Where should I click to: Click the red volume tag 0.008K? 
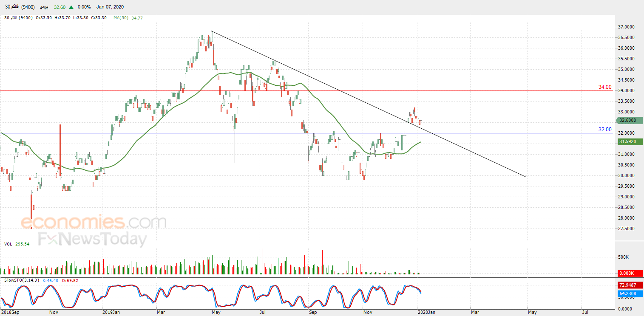pos(630,274)
